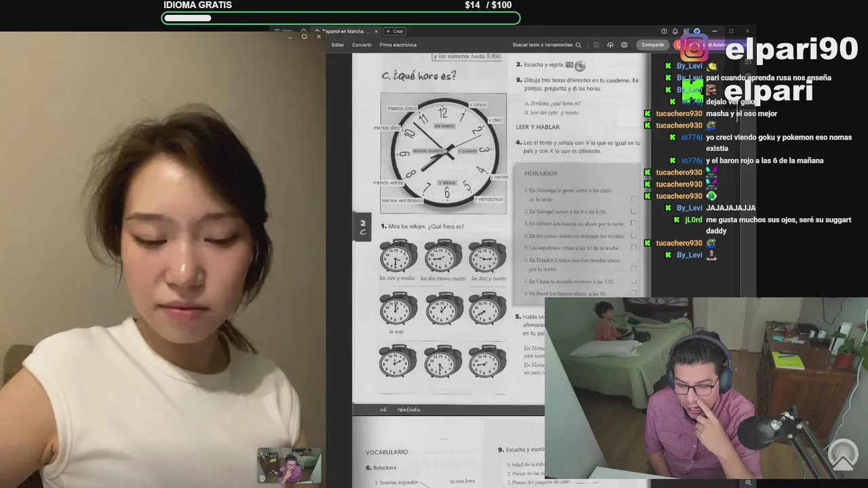Check the box for En México los bancos
This screenshot has width=868, height=488.
click(x=633, y=223)
